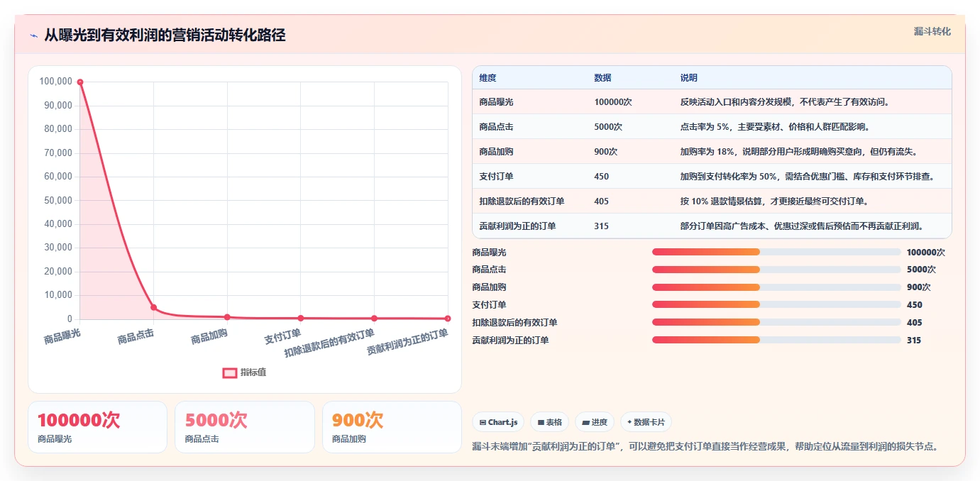Click the 表格 chip icon
The height and width of the screenshot is (481, 980).
(x=541, y=422)
